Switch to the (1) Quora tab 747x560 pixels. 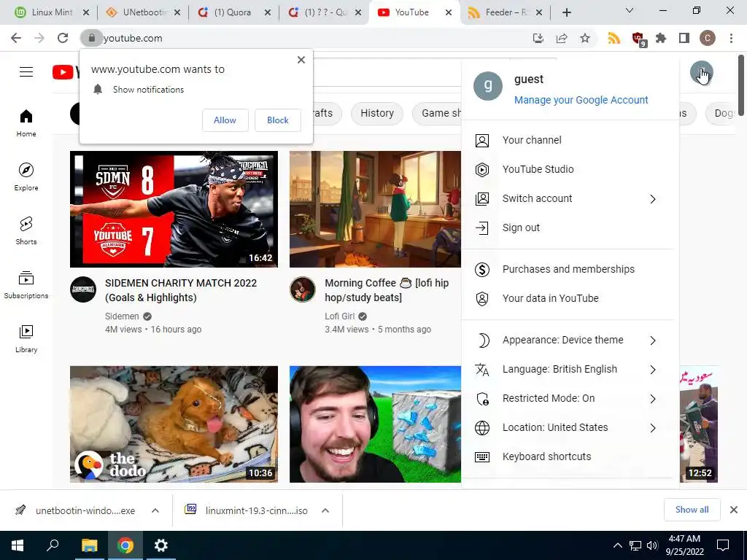pos(234,12)
